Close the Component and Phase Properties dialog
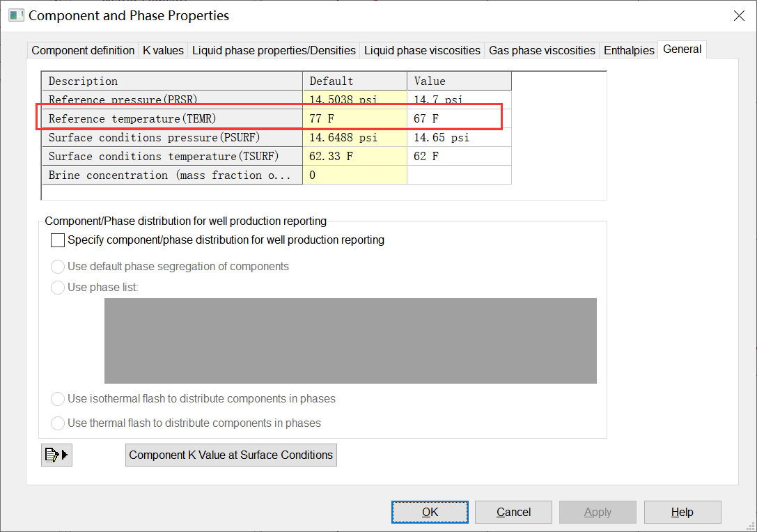Screen dimensions: 757x532 point(739,16)
